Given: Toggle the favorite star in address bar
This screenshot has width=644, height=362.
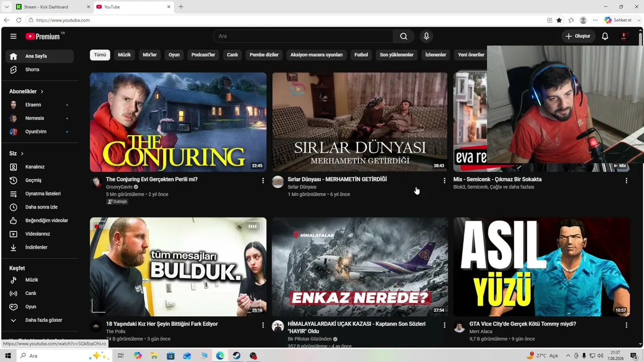Looking at the screenshot, I should 559,20.
